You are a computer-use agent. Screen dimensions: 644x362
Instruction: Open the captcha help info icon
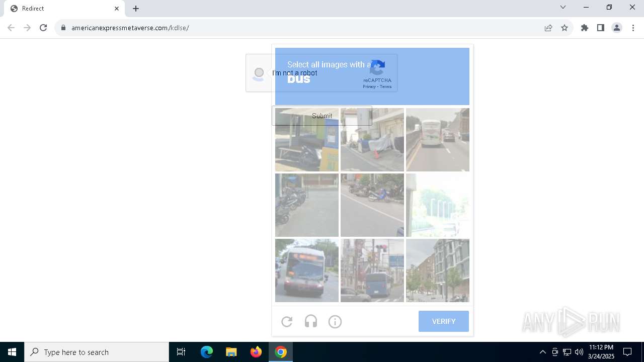click(x=335, y=321)
